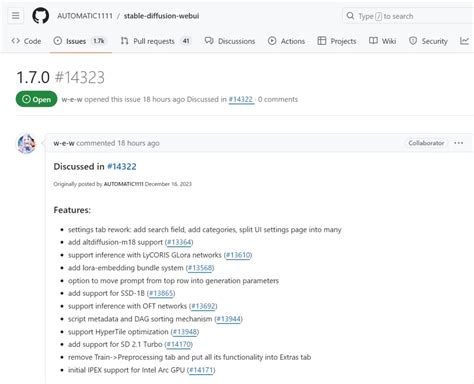Open the Projects tab
This screenshot has height=384, width=474.
[x=337, y=41]
